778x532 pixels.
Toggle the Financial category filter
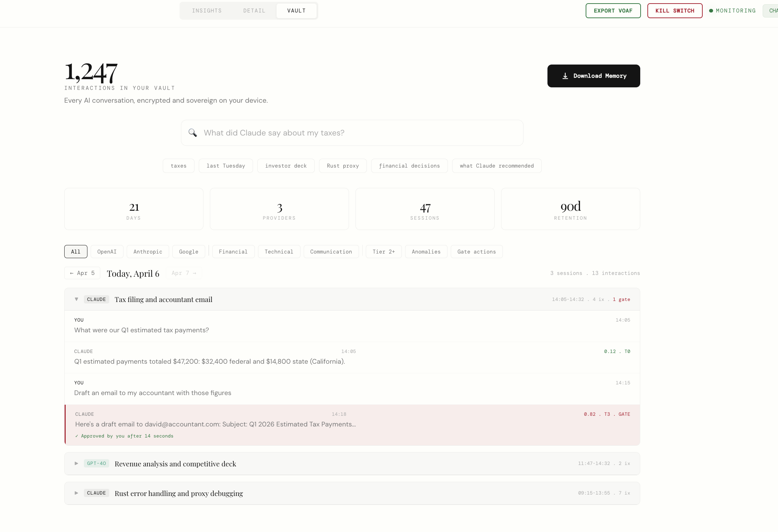pyautogui.click(x=233, y=252)
